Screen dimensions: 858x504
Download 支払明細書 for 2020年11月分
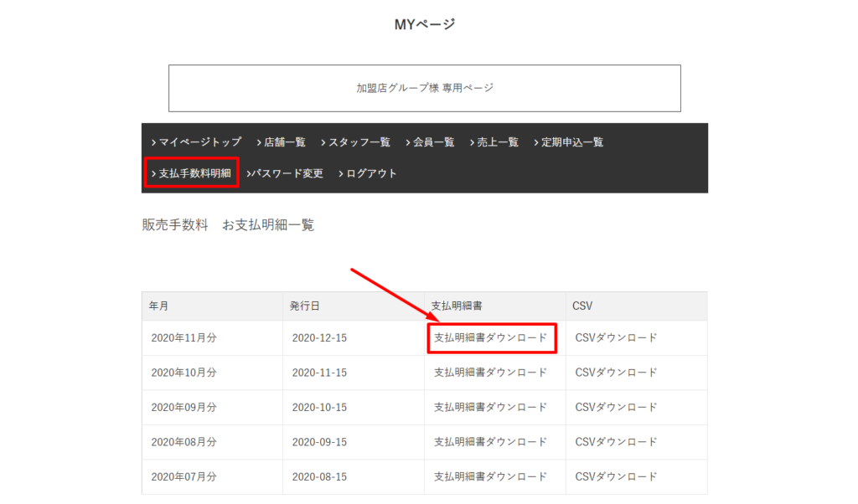coord(490,338)
